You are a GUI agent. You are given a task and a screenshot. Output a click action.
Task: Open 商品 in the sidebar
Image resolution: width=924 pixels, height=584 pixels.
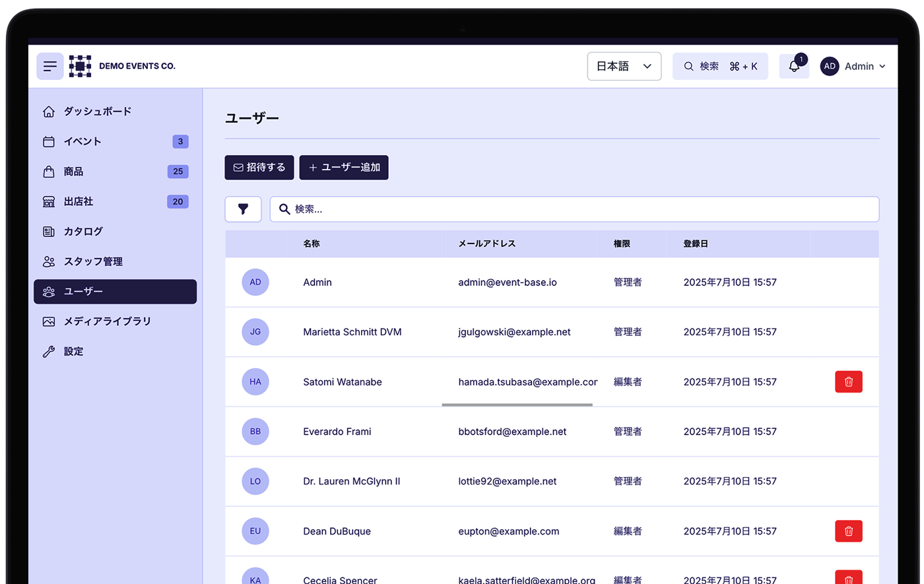pyautogui.click(x=115, y=172)
